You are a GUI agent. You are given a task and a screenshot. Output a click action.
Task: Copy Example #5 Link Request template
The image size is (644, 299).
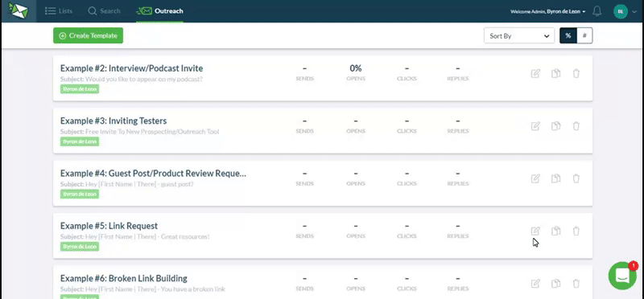coord(555,231)
